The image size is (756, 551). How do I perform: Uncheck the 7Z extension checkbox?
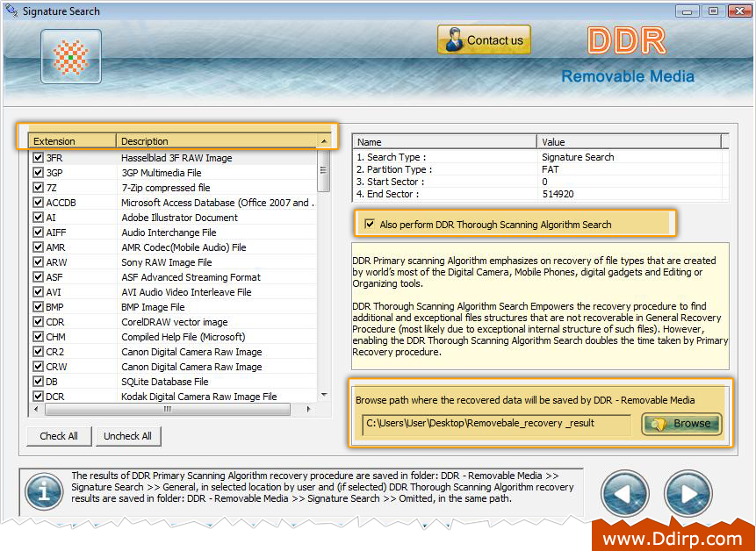tap(38, 188)
